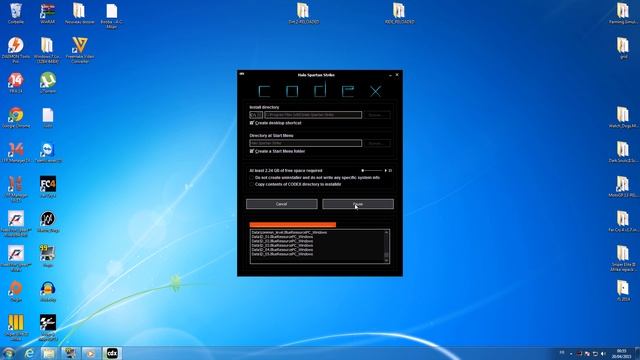The height and width of the screenshot is (360, 640).
Task: Click the orange installation progress bar
Action: click(293, 224)
